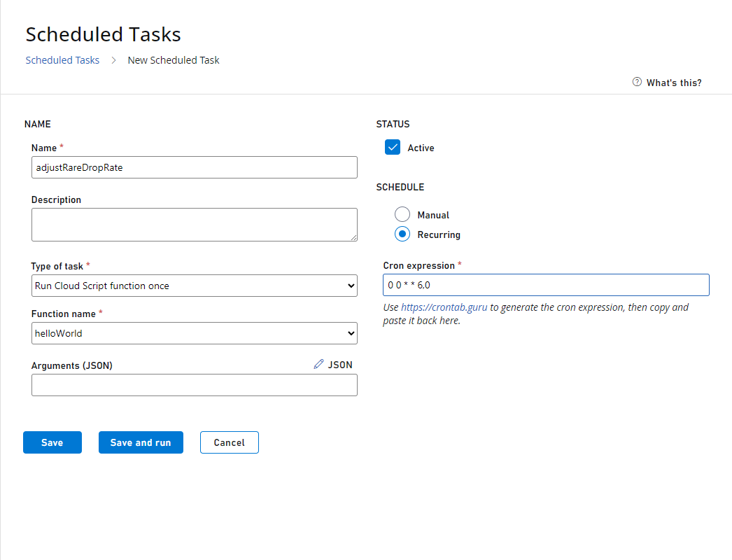Click the SCHEDULE section label

(x=400, y=188)
